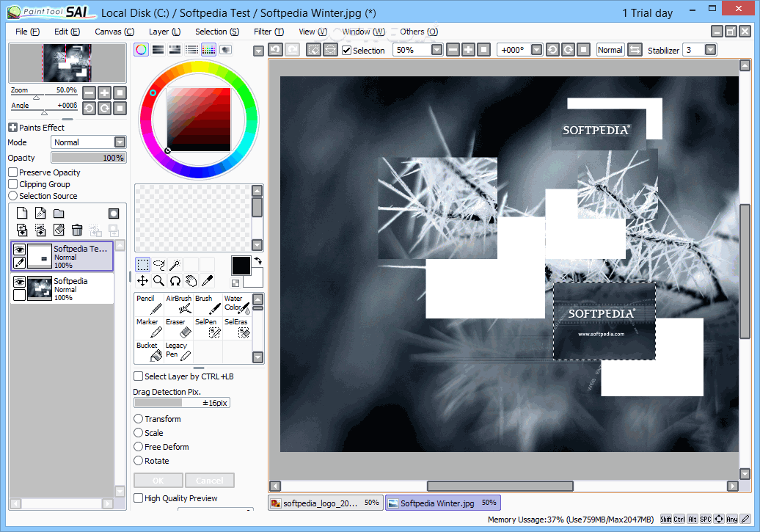Viewport: 760px width, 532px height.
Task: Uncheck the Selection checkbox in toolbar
Action: [x=346, y=50]
